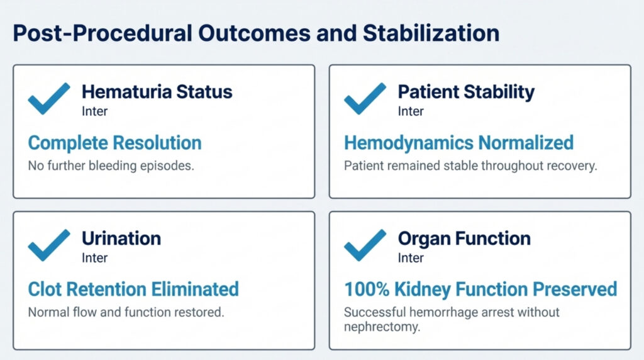Click the Patient Stability heading
This screenshot has height=360, width=644.
click(466, 92)
